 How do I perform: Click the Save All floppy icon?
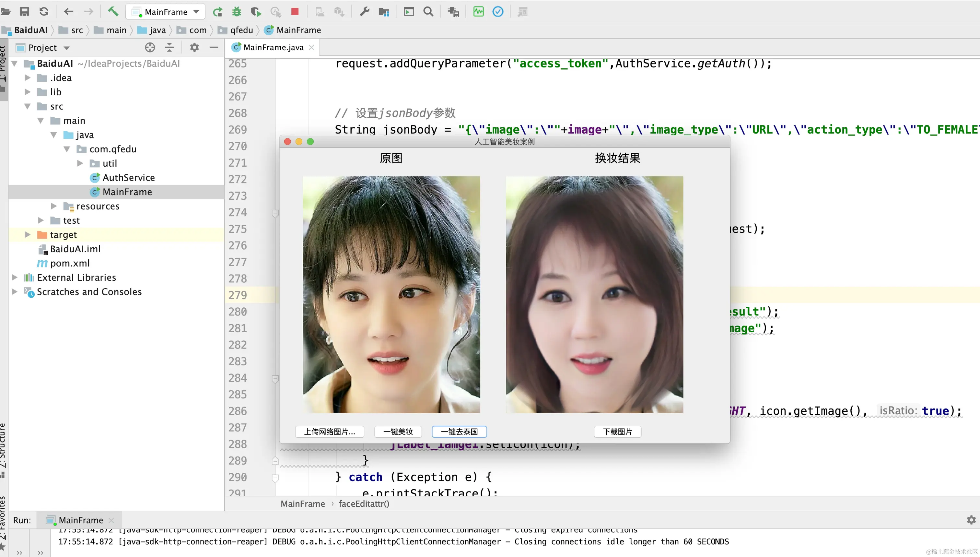25,11
